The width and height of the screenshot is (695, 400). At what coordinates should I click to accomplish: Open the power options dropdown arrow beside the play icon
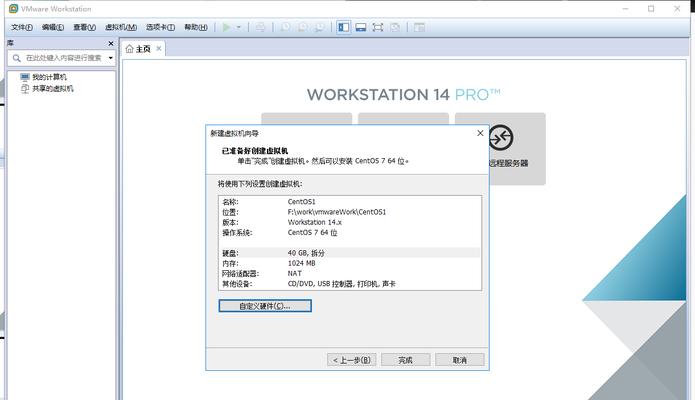point(238,27)
